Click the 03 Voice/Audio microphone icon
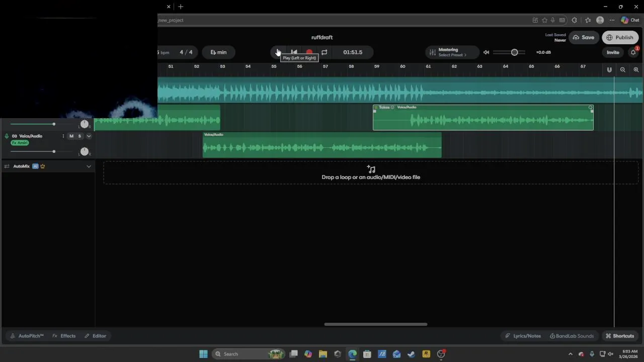The image size is (644, 362). click(7, 136)
